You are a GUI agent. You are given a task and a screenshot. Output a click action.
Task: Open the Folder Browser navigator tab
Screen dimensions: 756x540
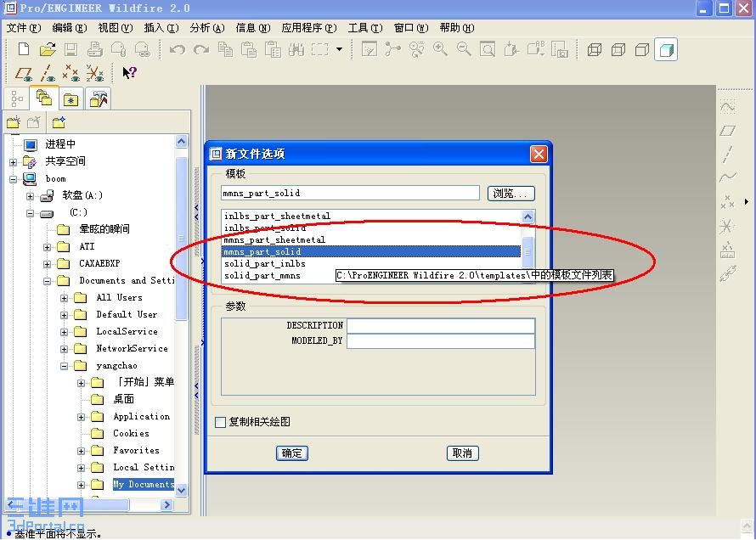[x=44, y=98]
